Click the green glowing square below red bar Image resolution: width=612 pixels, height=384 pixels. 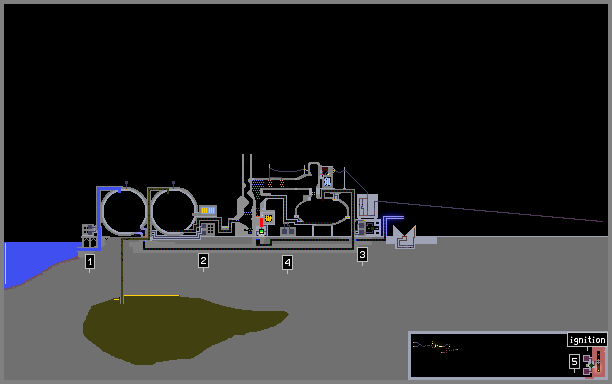tap(261, 232)
